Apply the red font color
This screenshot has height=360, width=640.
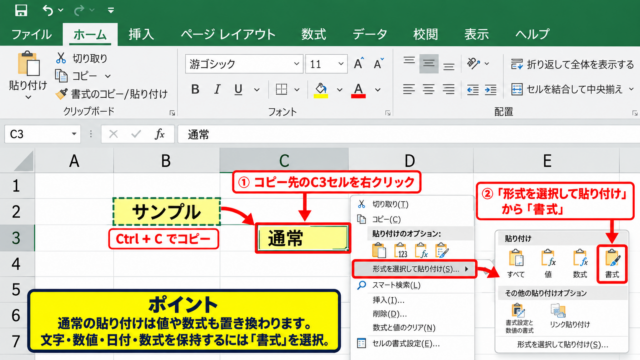pos(358,90)
